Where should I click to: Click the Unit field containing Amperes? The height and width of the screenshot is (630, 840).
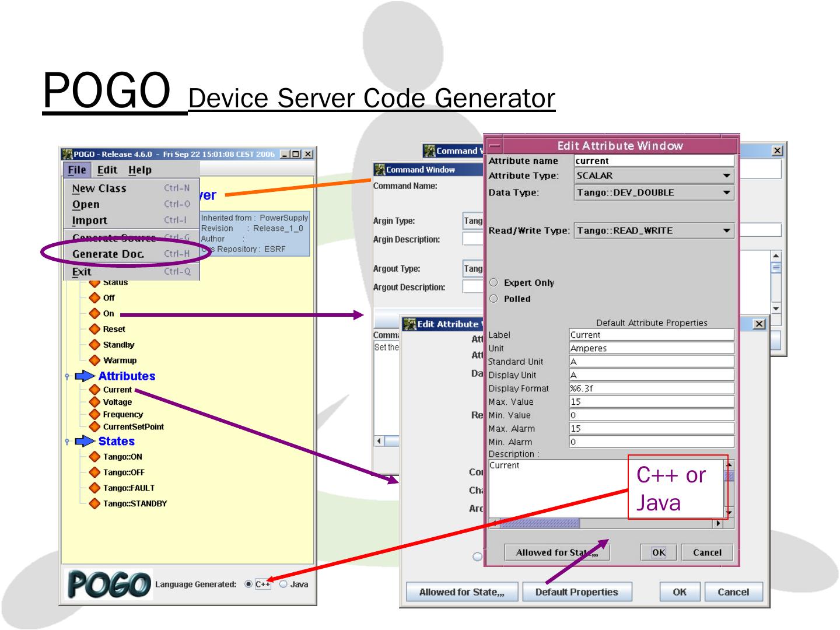(652, 348)
